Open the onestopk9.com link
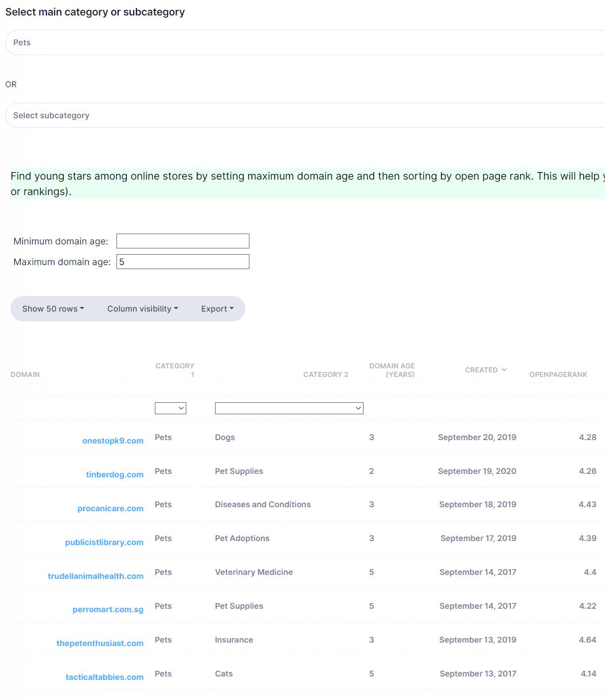The height and width of the screenshot is (700, 605). (x=113, y=441)
